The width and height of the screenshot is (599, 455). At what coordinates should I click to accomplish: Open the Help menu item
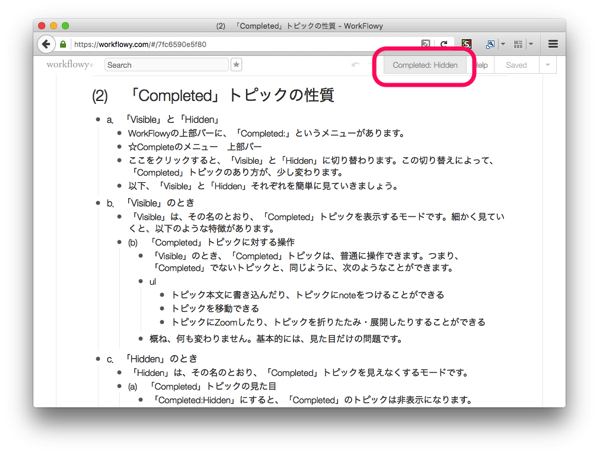pos(481,65)
